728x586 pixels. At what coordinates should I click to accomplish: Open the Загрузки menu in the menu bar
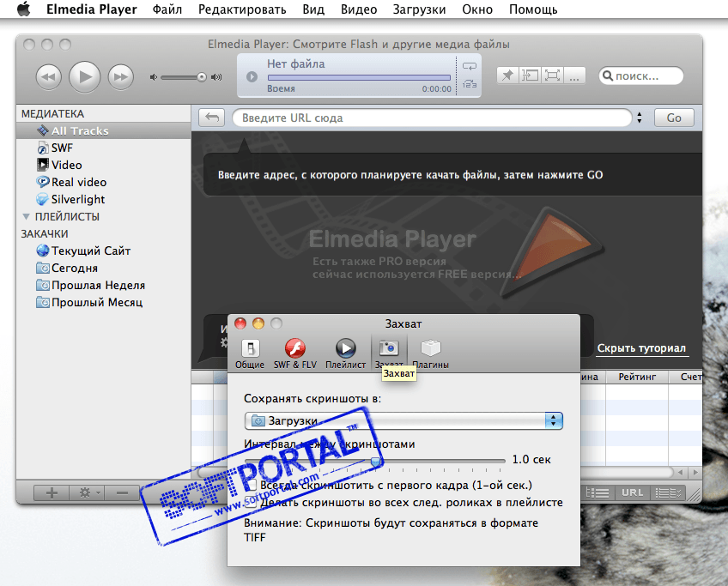(x=419, y=9)
